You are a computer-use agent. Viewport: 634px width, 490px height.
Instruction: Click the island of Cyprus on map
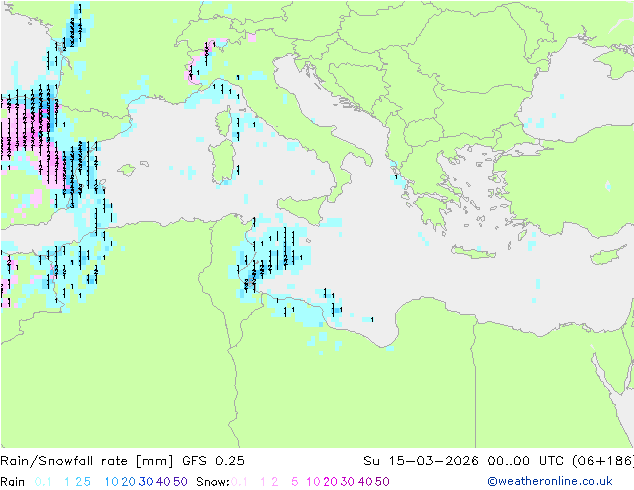pos(611,254)
